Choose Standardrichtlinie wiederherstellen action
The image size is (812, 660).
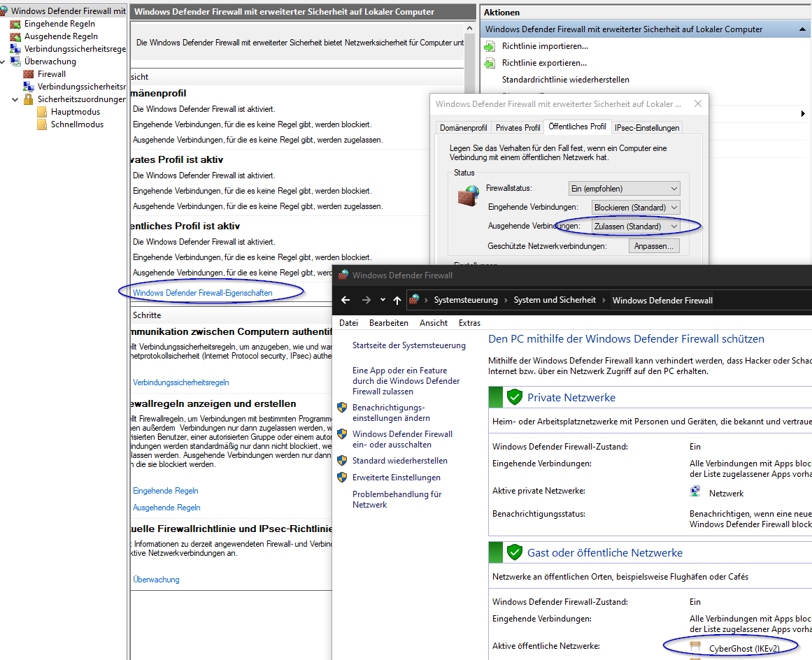click(566, 80)
